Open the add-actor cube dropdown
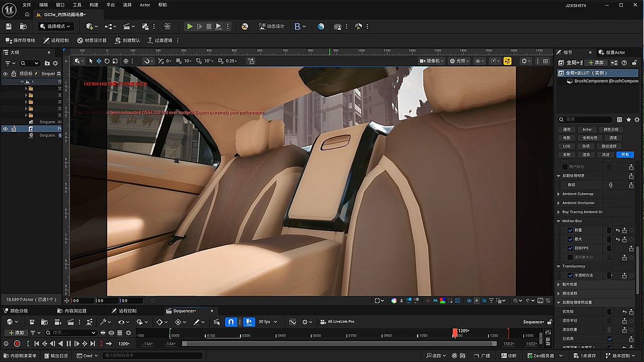Viewport: 644px width, 362px height. 92,26
